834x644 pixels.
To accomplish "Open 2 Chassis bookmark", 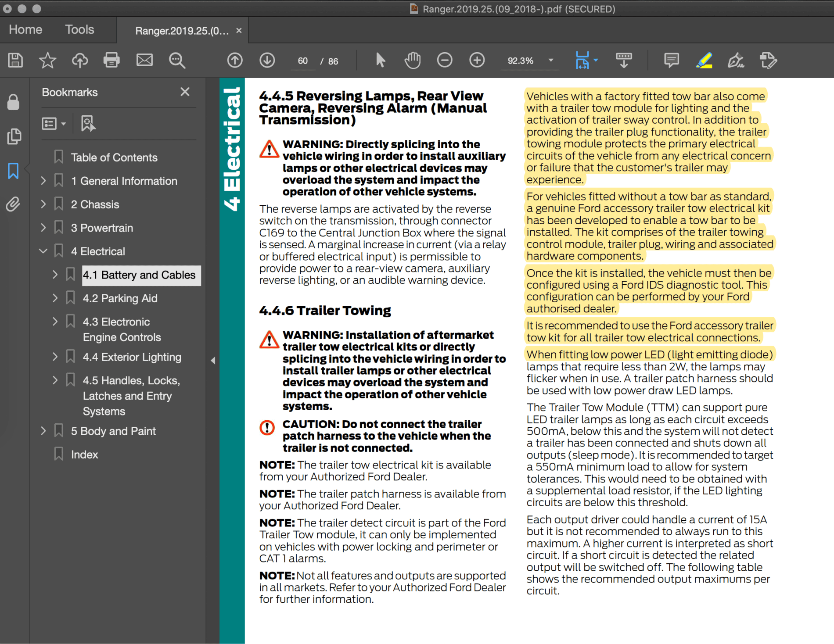I will coord(95,204).
